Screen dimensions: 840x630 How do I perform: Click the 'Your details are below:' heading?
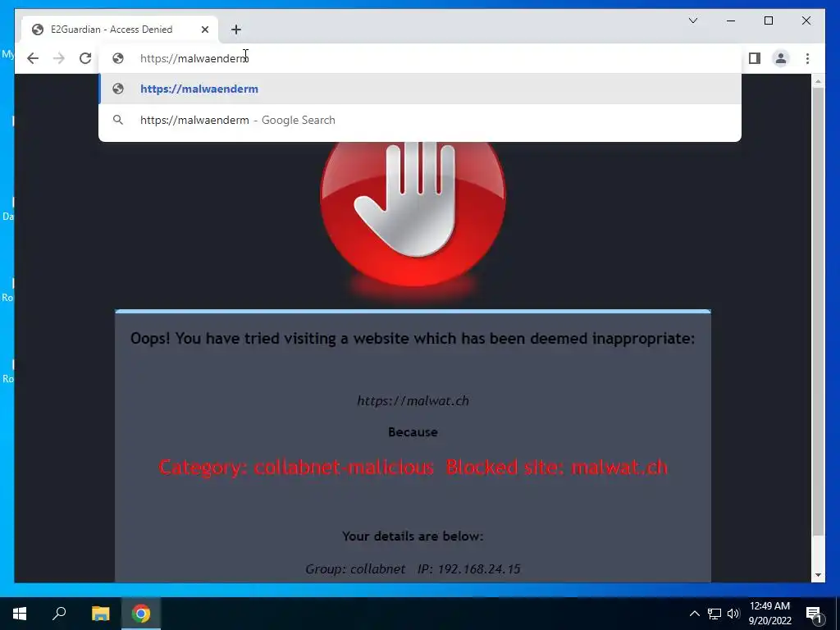tap(413, 536)
